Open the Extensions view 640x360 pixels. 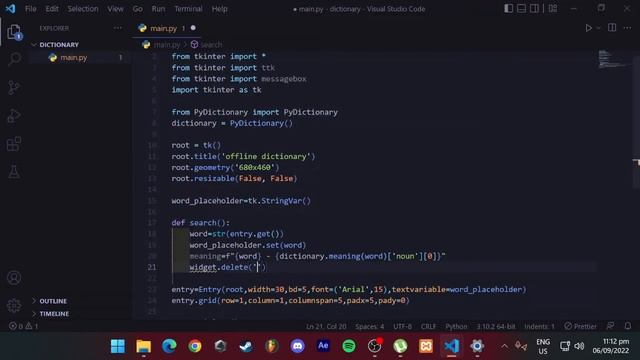(14, 144)
